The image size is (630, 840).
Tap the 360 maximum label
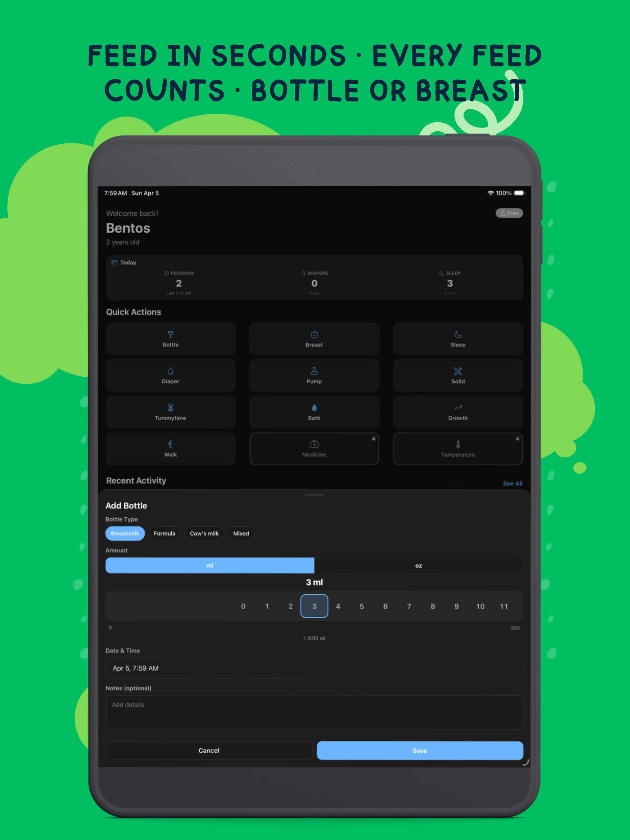point(515,628)
